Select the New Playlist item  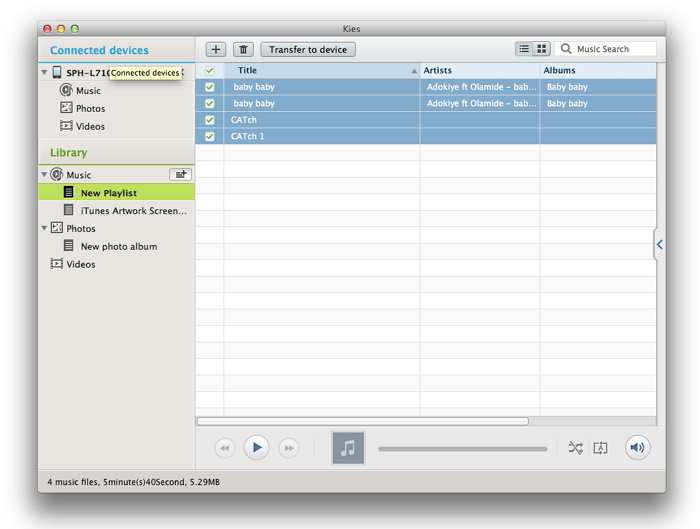pos(117,192)
